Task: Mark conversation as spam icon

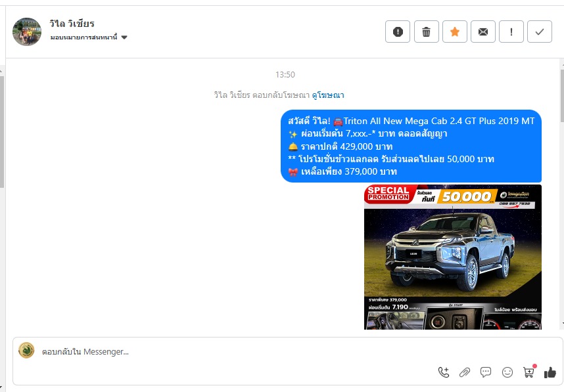Action: point(398,32)
